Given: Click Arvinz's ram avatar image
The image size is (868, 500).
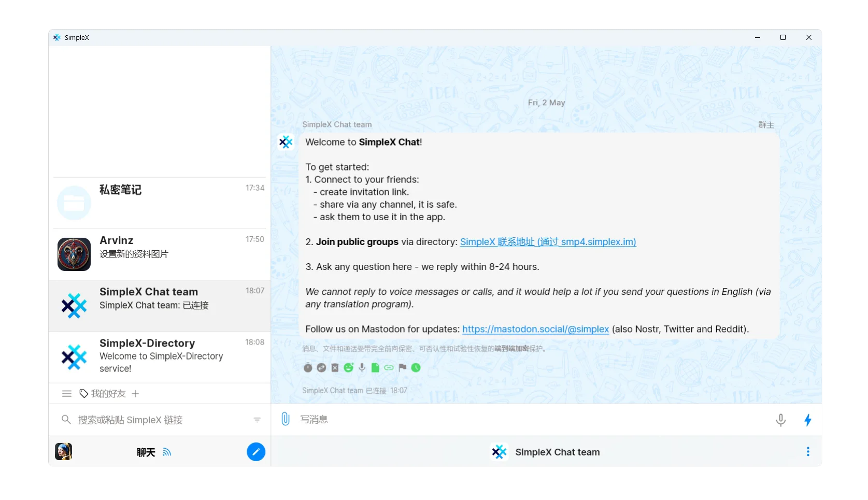Looking at the screenshot, I should [x=74, y=254].
